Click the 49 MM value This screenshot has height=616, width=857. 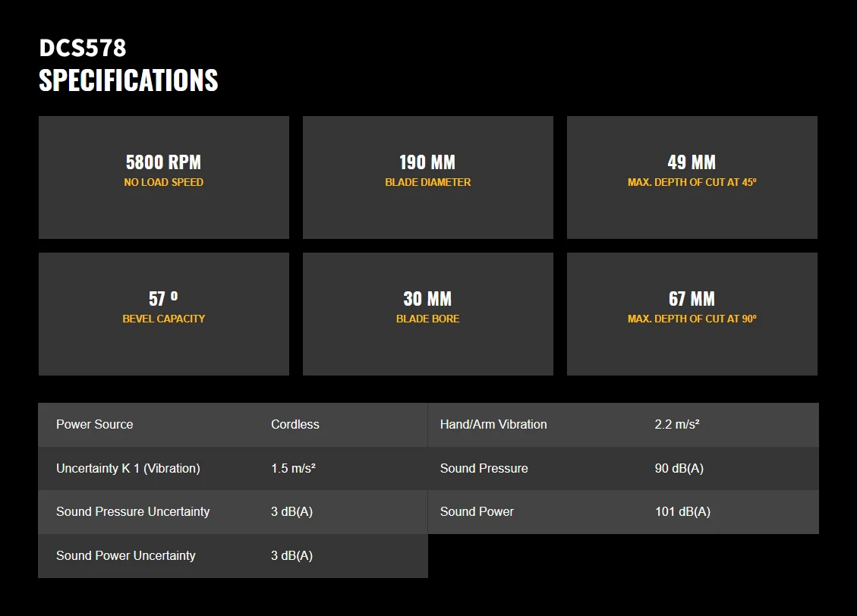point(692,162)
